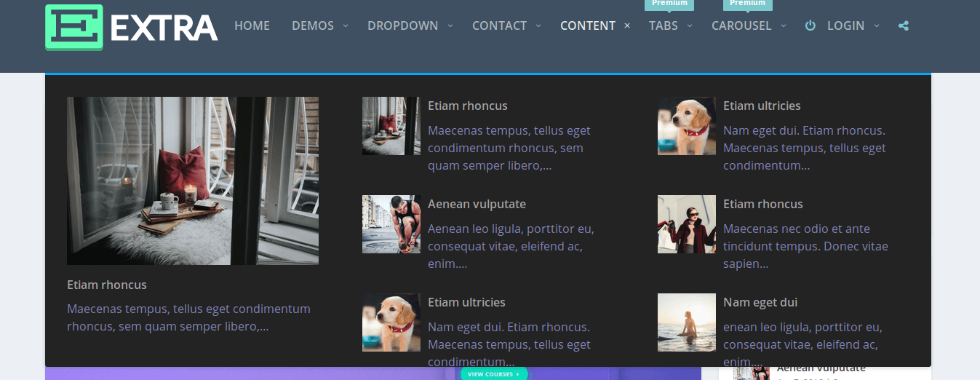Click puppy thumbnail in right column
Viewport: 980px width, 380px height.
(x=686, y=126)
